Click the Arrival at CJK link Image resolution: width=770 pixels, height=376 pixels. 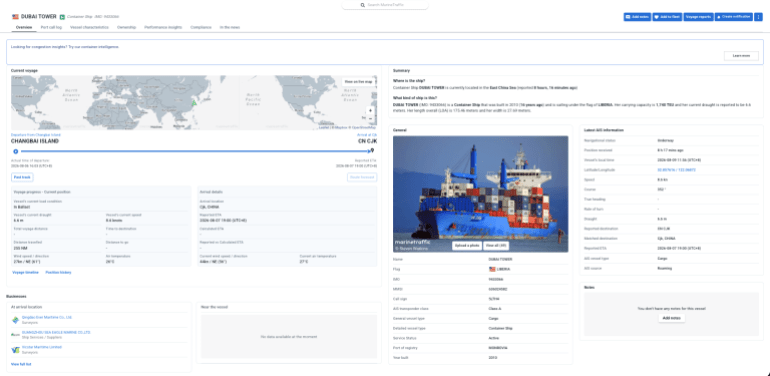(367, 134)
